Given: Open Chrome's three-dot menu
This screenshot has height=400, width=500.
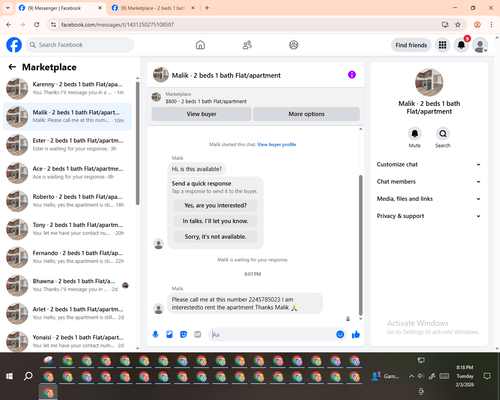Looking at the screenshot, I should pyautogui.click(x=491, y=25).
